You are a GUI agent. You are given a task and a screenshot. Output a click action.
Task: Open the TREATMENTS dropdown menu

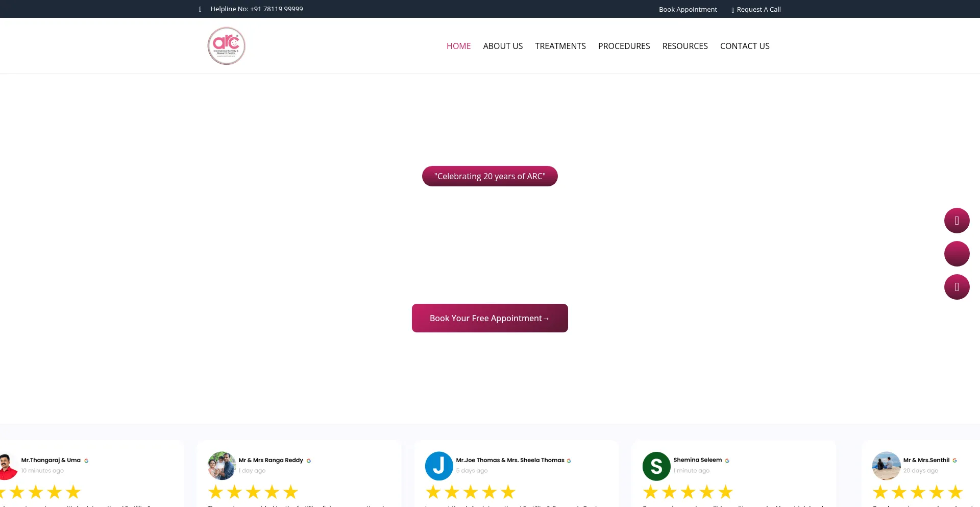click(560, 45)
